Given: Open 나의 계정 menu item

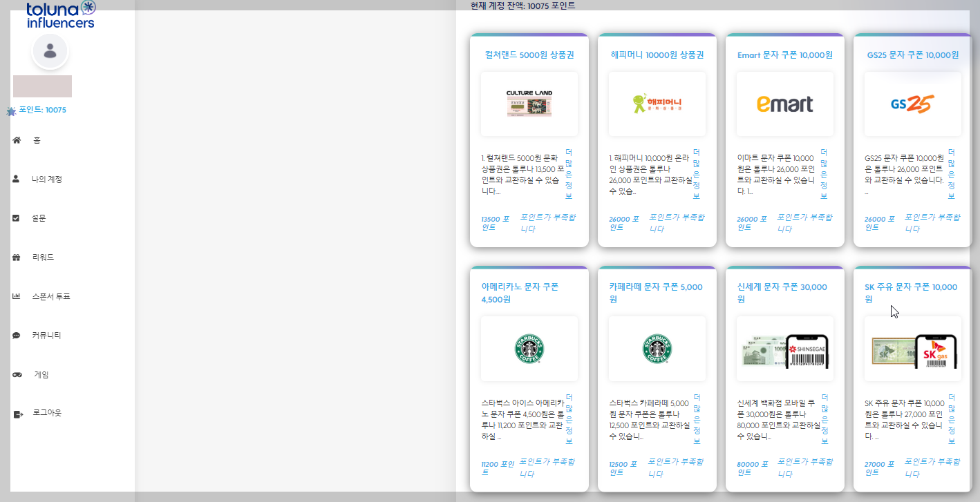Looking at the screenshot, I should [47, 180].
